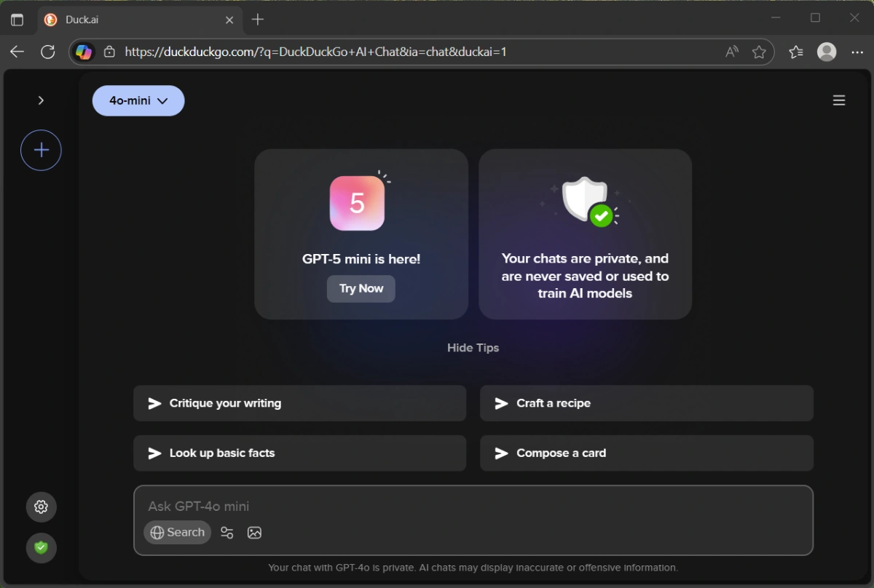Open the hamburger menu in the chat header
The height and width of the screenshot is (588, 874).
click(839, 100)
